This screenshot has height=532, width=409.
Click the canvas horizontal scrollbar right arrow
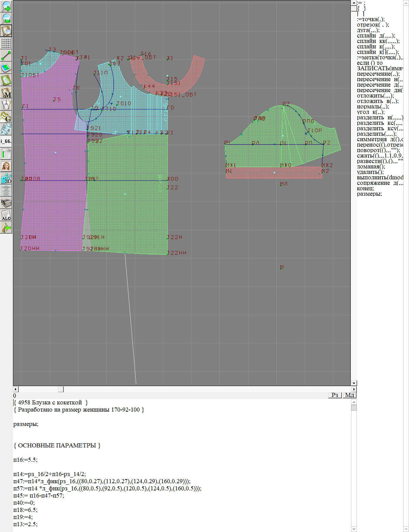tap(354, 389)
